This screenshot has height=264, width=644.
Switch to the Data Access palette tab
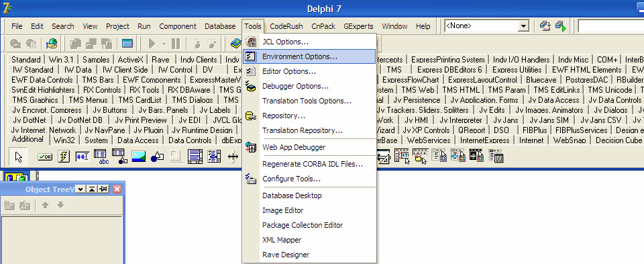click(138, 140)
